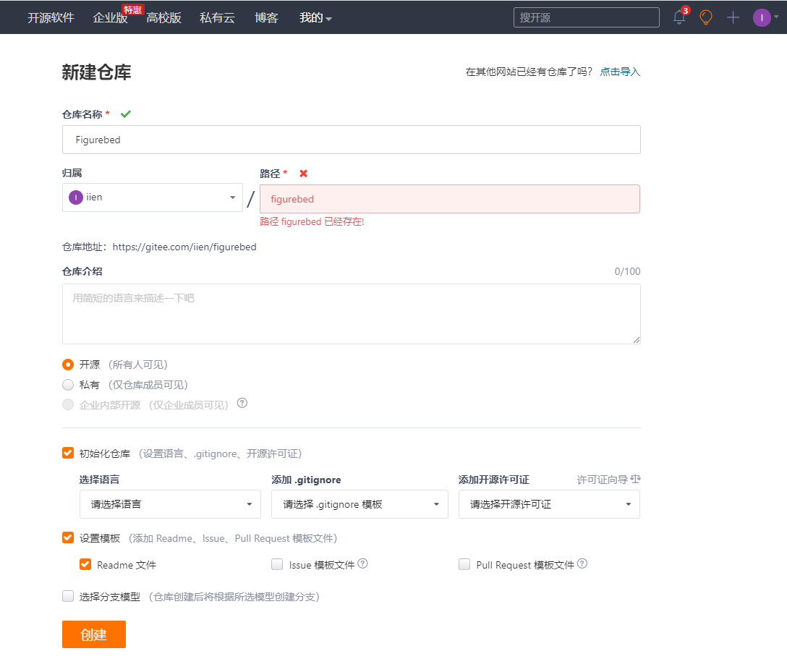
Task: Select the 私有 private radio option
Action: click(68, 385)
